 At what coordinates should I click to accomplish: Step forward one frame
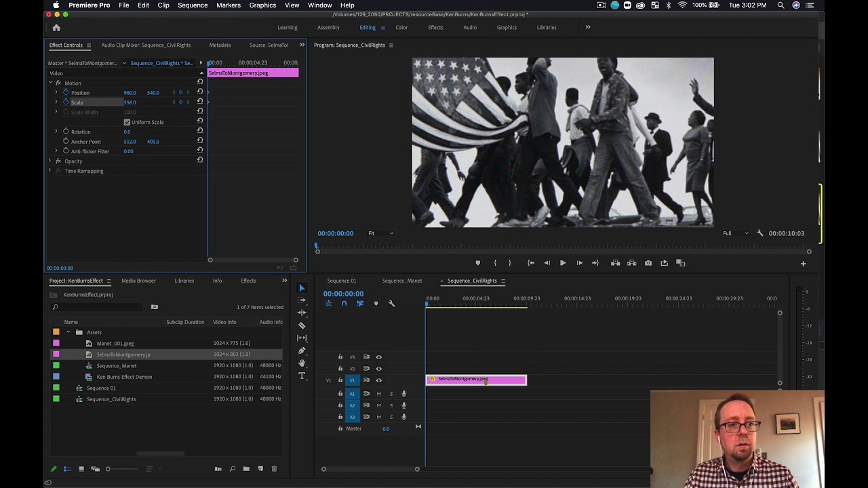coord(579,263)
